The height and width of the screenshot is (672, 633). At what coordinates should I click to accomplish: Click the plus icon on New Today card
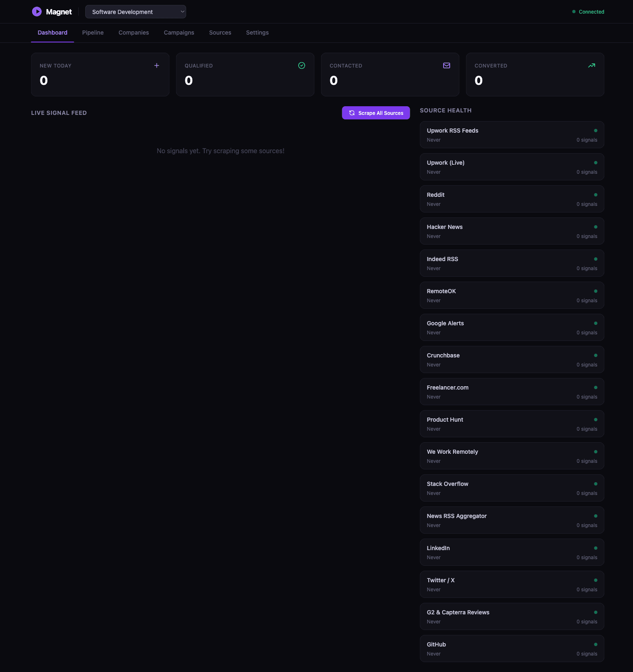pos(156,65)
